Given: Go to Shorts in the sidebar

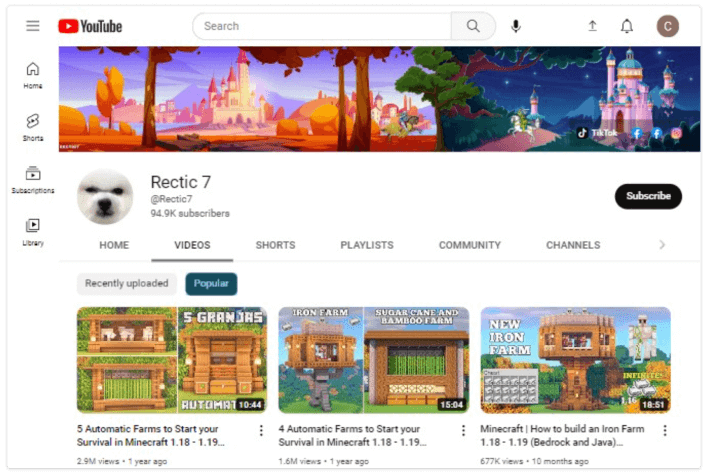Looking at the screenshot, I should click(33, 127).
